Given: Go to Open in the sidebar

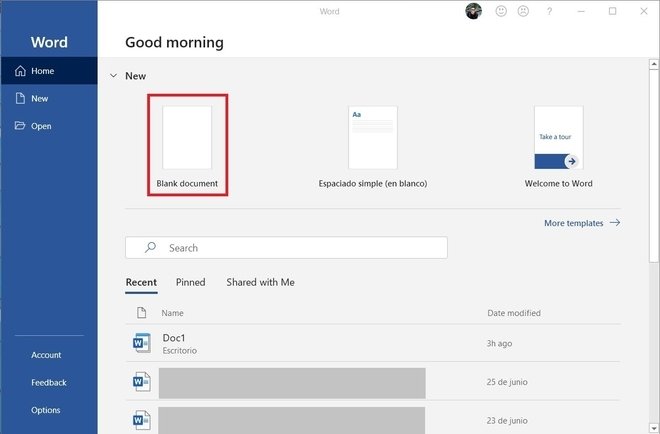Looking at the screenshot, I should 49,126.
